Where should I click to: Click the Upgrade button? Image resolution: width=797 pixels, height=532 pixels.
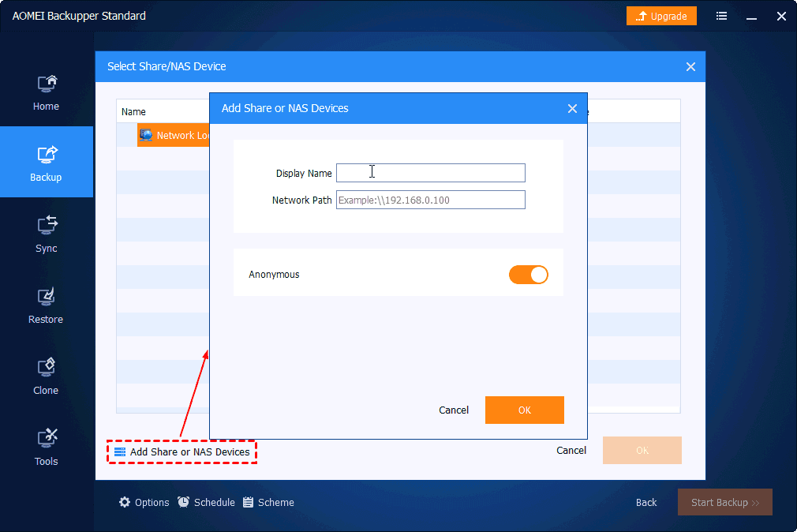click(x=661, y=17)
